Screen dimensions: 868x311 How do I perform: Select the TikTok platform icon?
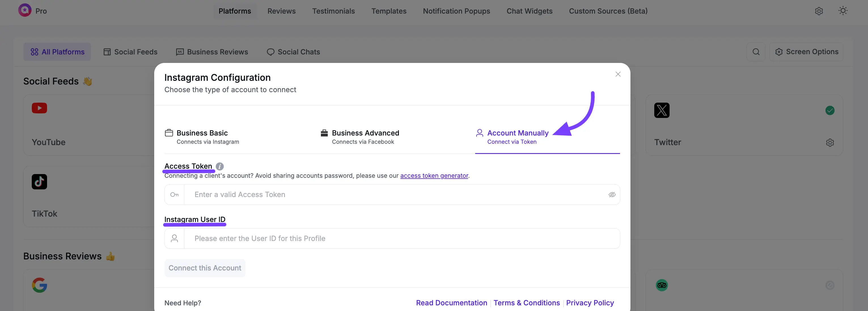39,181
